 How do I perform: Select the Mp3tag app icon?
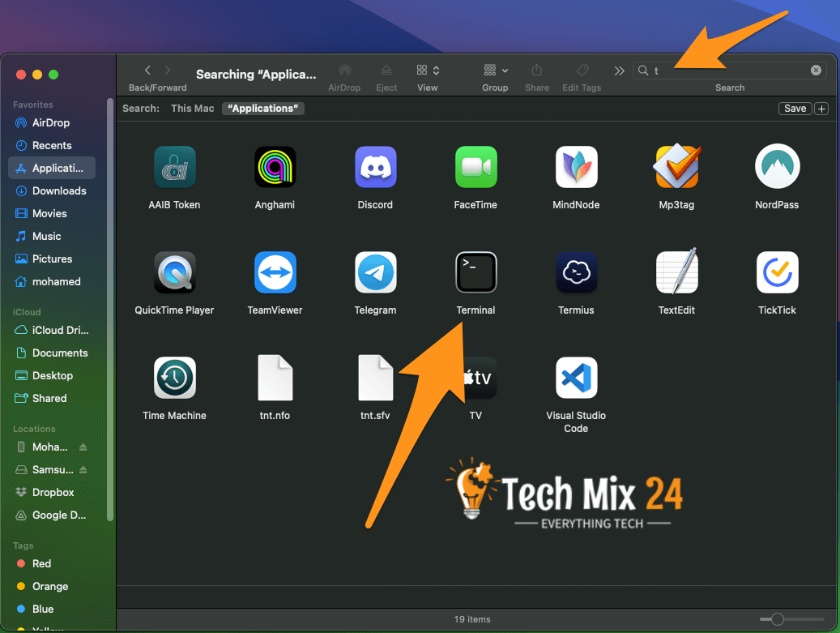(x=676, y=166)
